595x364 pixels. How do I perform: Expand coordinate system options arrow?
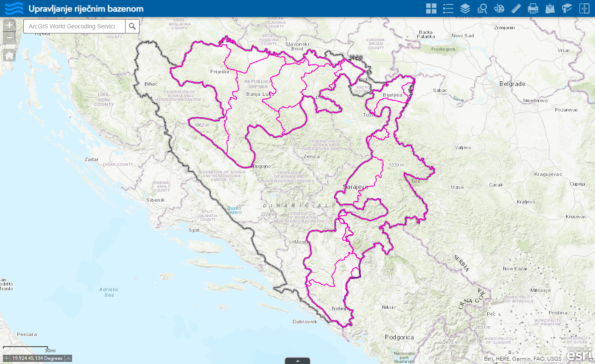(x=68, y=358)
